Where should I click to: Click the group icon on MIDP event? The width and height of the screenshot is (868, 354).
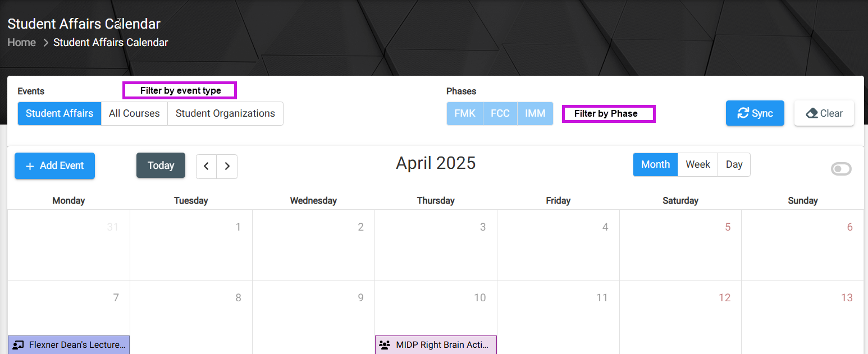pos(385,345)
